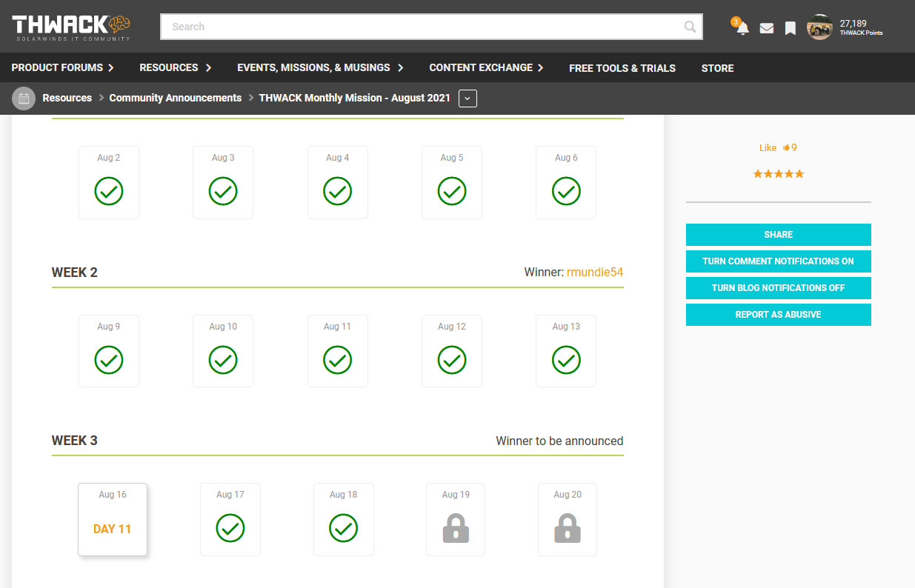Click the WEEK 3 heading
This screenshot has width=915, height=588.
click(x=75, y=440)
